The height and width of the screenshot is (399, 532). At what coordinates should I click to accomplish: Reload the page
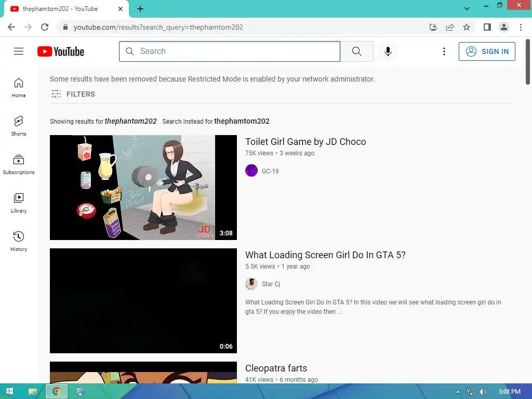click(45, 27)
